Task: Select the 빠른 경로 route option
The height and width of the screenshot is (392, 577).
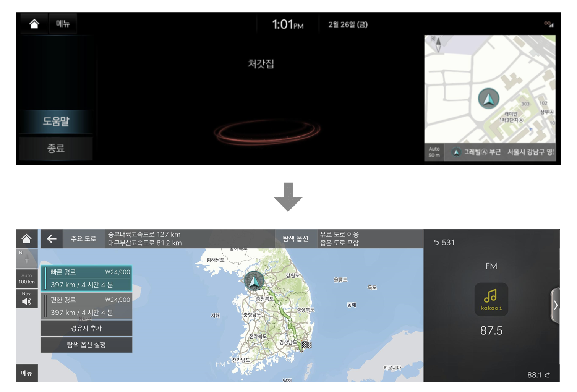Action: 86,278
